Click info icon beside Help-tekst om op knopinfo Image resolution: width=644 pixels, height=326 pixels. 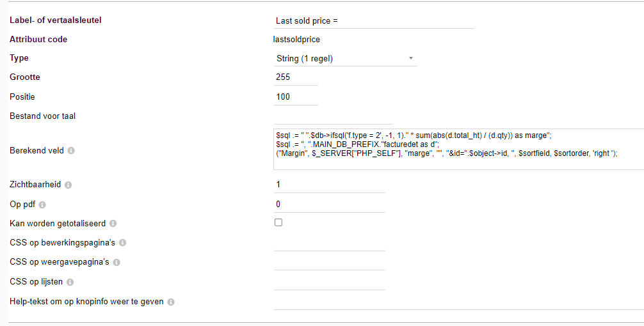tap(171, 302)
